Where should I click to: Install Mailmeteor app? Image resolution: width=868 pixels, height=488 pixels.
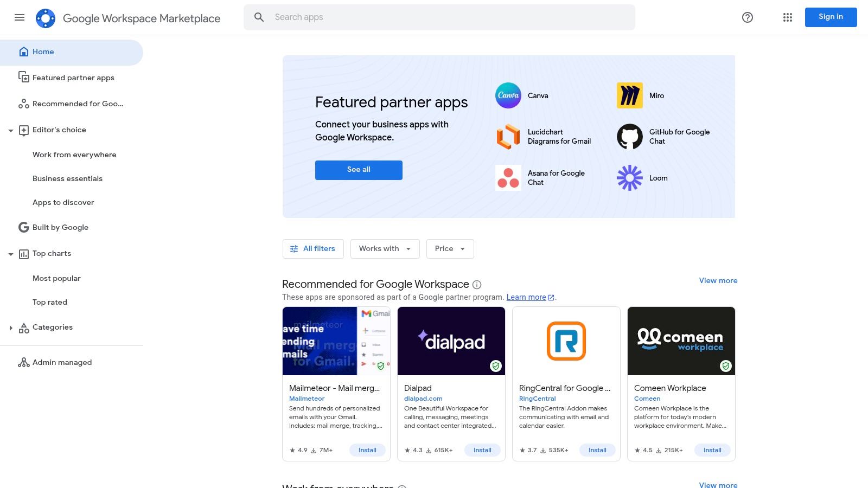pyautogui.click(x=367, y=450)
